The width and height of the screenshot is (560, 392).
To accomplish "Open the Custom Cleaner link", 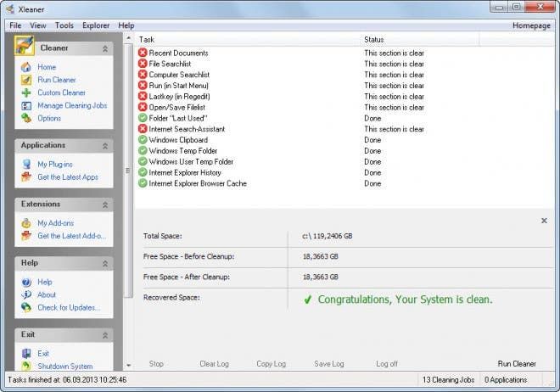I will pos(61,92).
